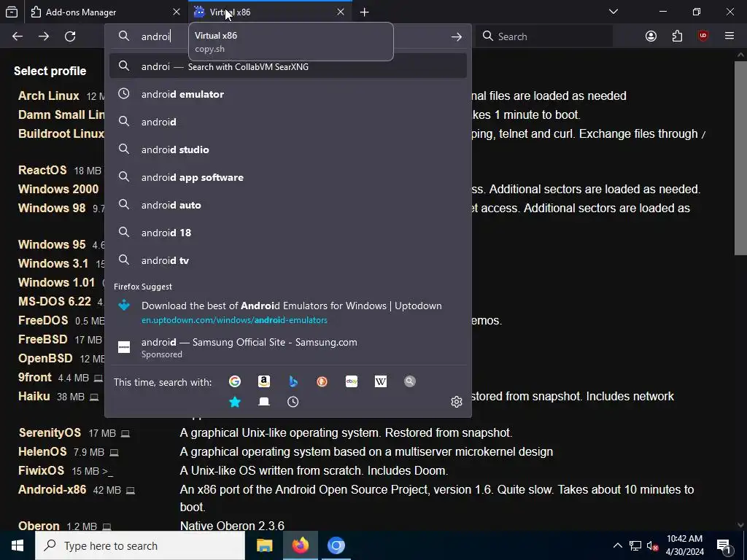This screenshot has width=747, height=560.
Task: Open Firefox application hamburger menu
Action: click(729, 36)
